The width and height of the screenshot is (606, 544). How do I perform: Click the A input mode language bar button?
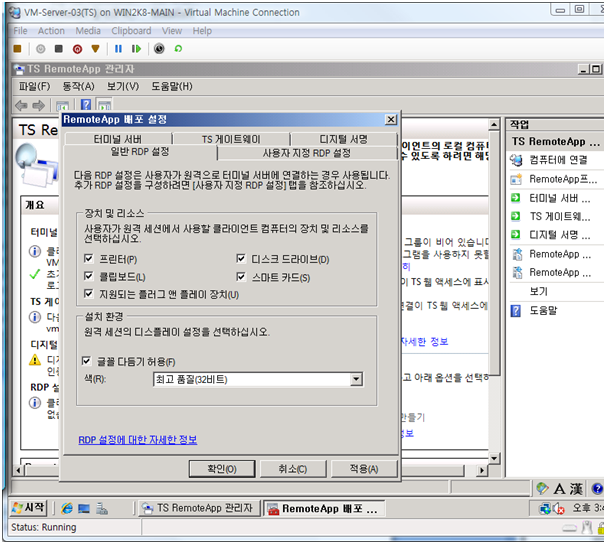tap(559, 489)
